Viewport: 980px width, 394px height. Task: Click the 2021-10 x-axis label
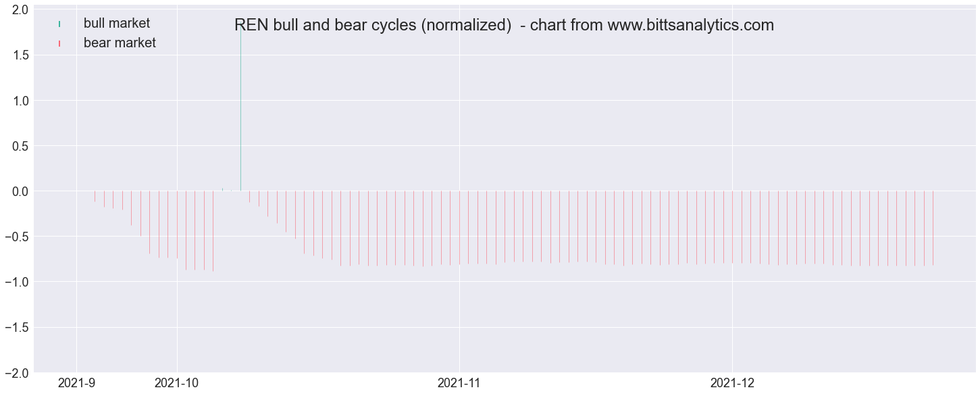tap(177, 383)
